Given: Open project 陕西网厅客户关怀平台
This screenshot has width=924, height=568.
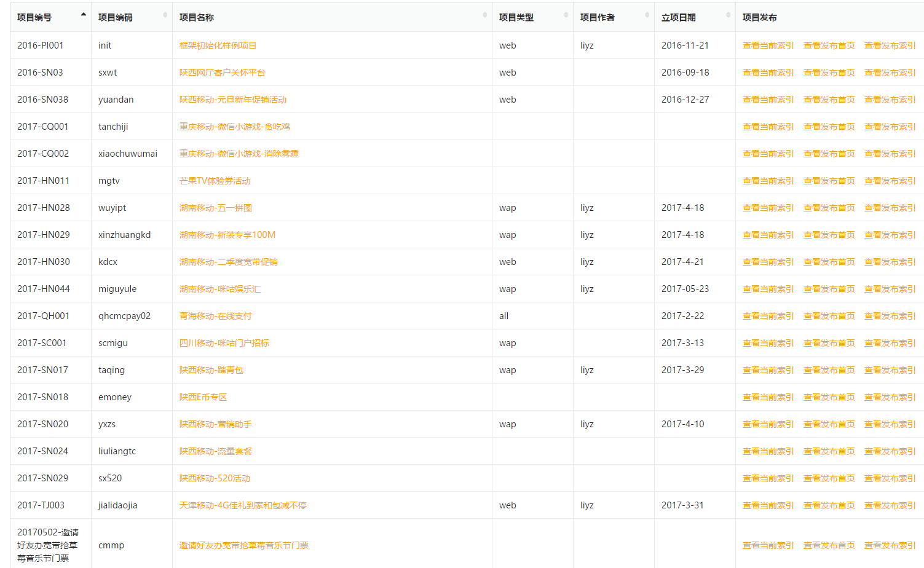Looking at the screenshot, I should [222, 73].
